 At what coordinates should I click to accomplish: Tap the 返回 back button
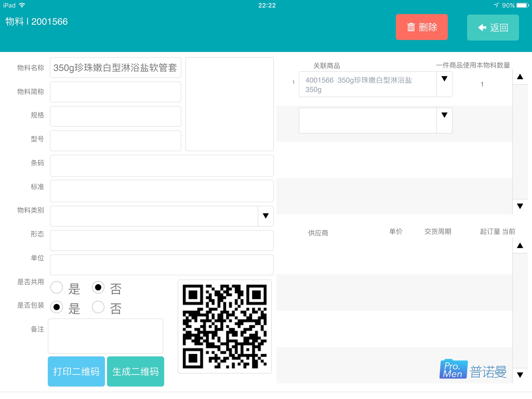(x=493, y=27)
